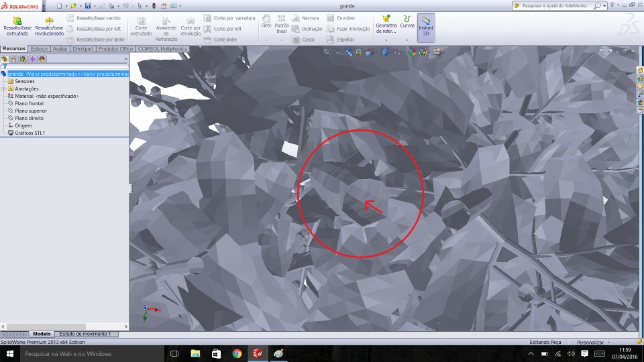
Task: Click the Curvas tool
Action: click(407, 21)
